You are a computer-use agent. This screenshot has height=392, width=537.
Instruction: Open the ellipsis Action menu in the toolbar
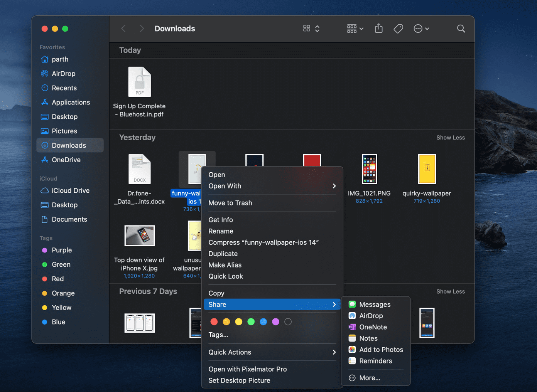pyautogui.click(x=421, y=29)
